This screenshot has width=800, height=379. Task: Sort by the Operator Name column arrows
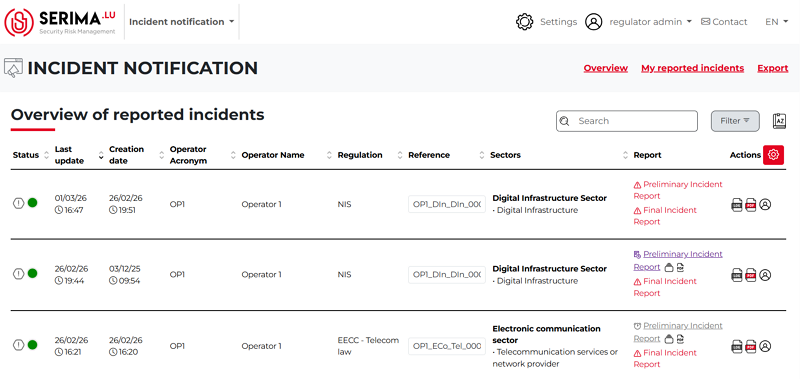point(330,155)
